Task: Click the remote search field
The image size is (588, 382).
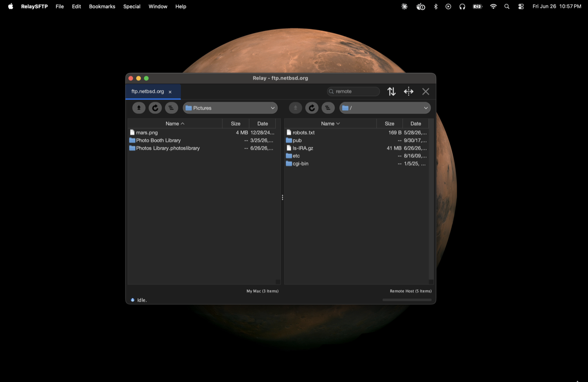Action: (353, 91)
